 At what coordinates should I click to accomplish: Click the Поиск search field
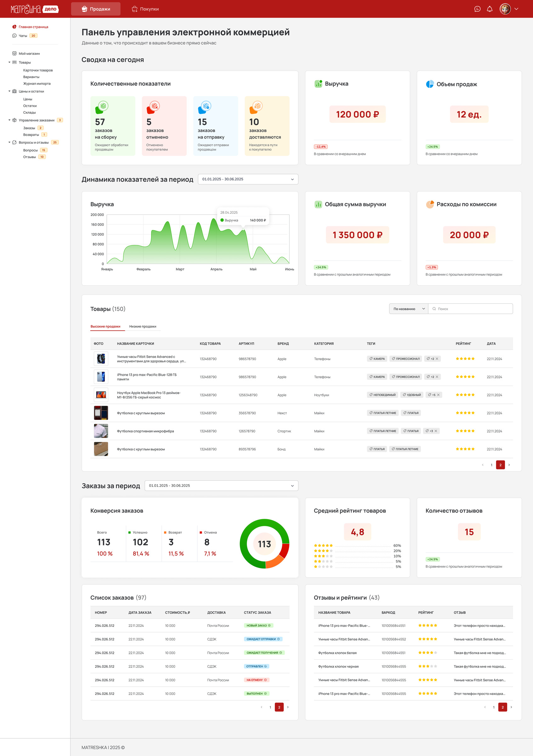click(470, 309)
